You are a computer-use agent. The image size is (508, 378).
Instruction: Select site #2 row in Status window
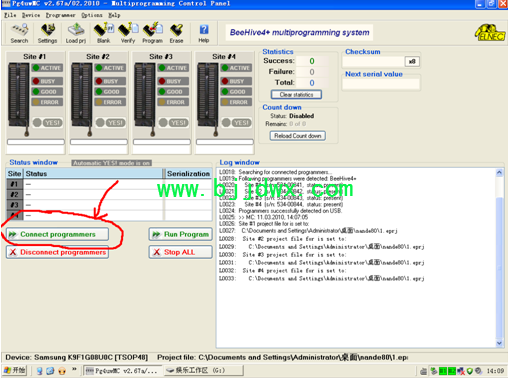click(109, 194)
